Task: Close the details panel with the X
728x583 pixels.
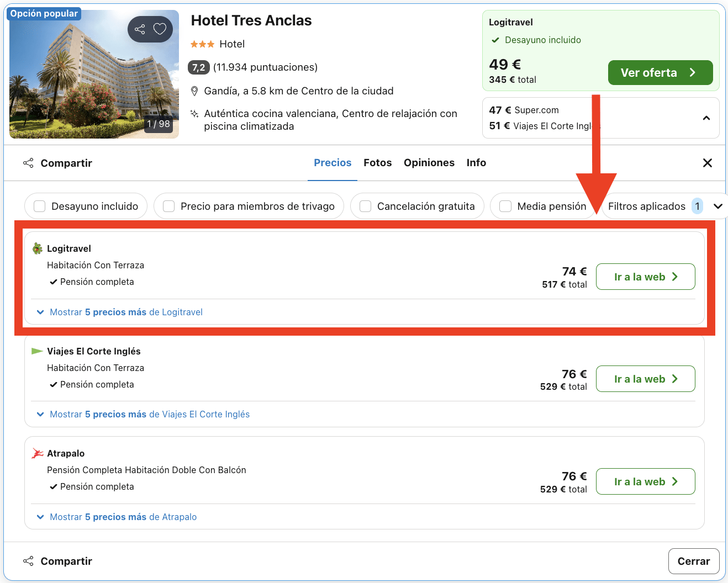Action: coord(708,163)
